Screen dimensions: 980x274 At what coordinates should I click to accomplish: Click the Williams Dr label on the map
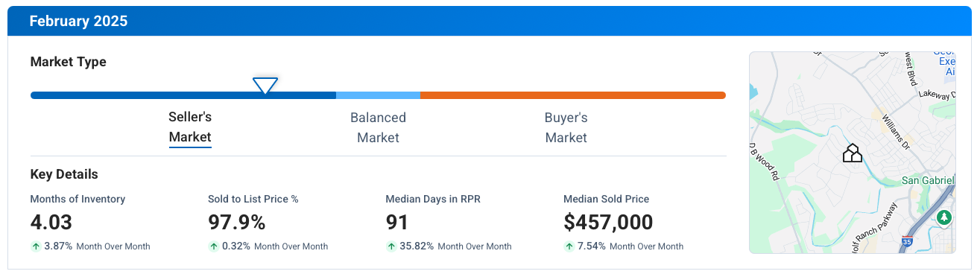(x=897, y=133)
